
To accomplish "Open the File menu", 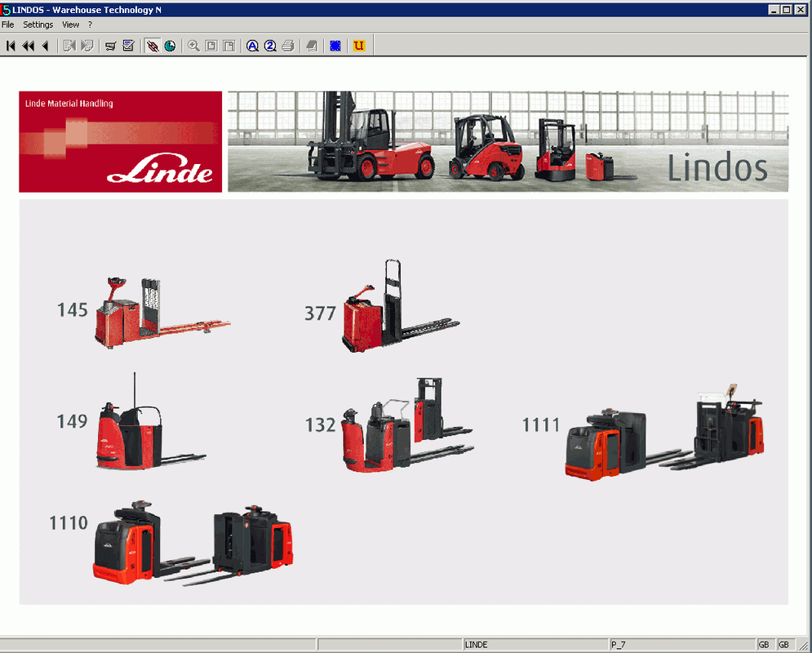I will click(x=8, y=24).
